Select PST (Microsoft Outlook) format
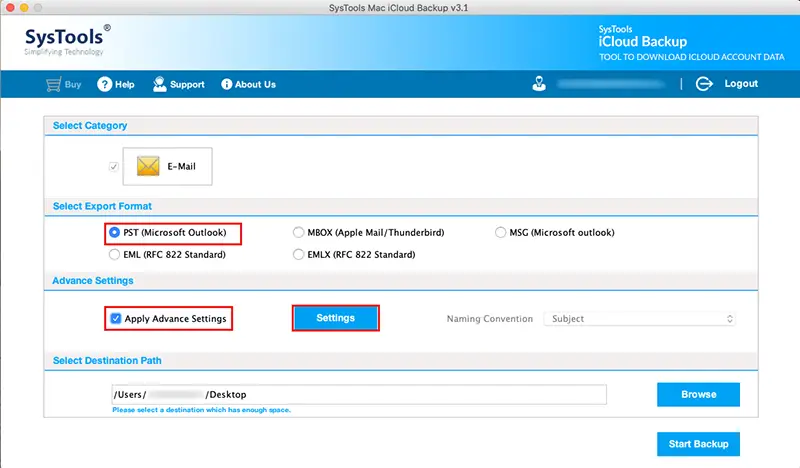The width and height of the screenshot is (800, 468). point(114,233)
